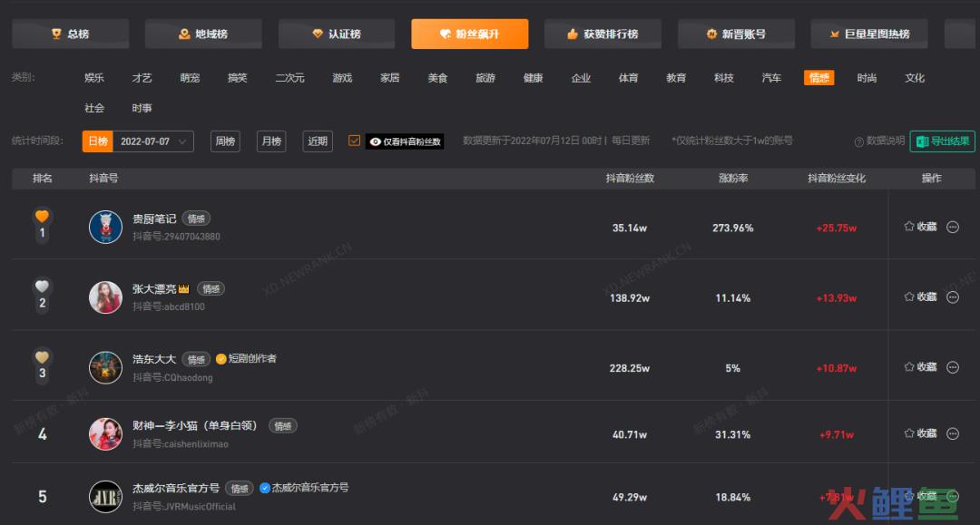
Task: Filter by the 美食 category
Action: point(437,78)
